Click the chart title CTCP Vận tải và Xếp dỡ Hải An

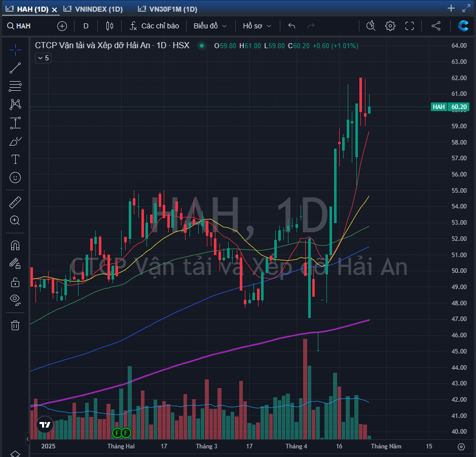[x=112, y=46]
